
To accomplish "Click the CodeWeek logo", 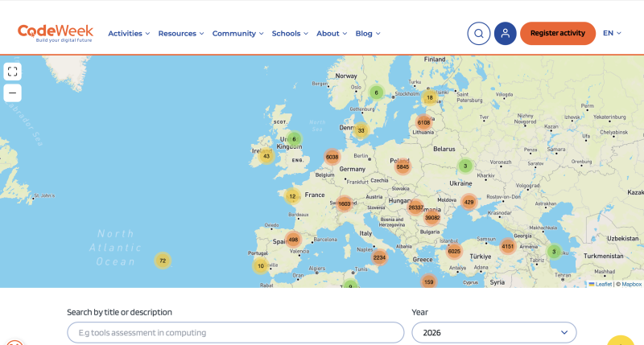I will click(56, 33).
